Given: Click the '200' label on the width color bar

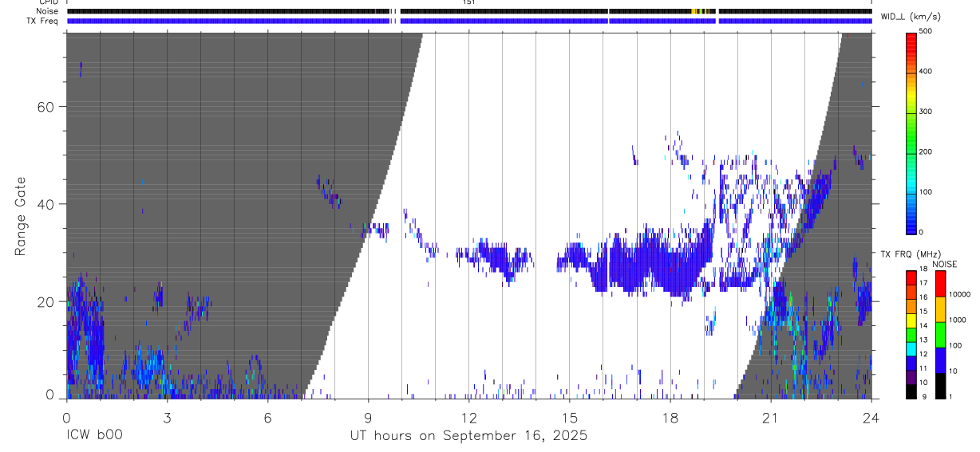Looking at the screenshot, I should [x=926, y=151].
